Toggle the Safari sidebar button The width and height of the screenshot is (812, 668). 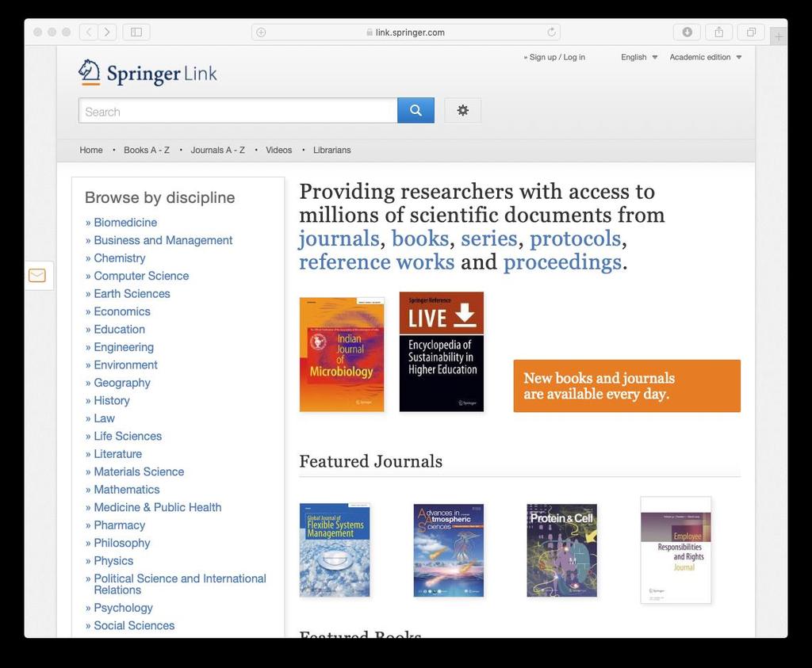click(136, 32)
